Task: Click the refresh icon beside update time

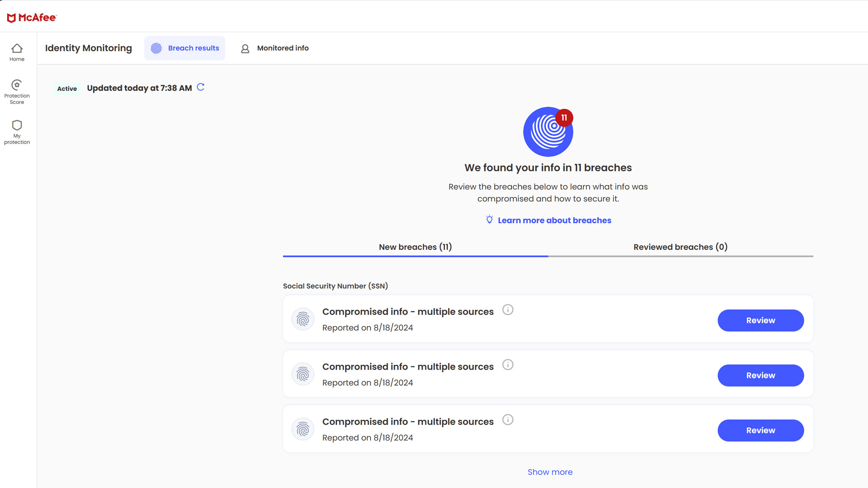Action: 201,87
